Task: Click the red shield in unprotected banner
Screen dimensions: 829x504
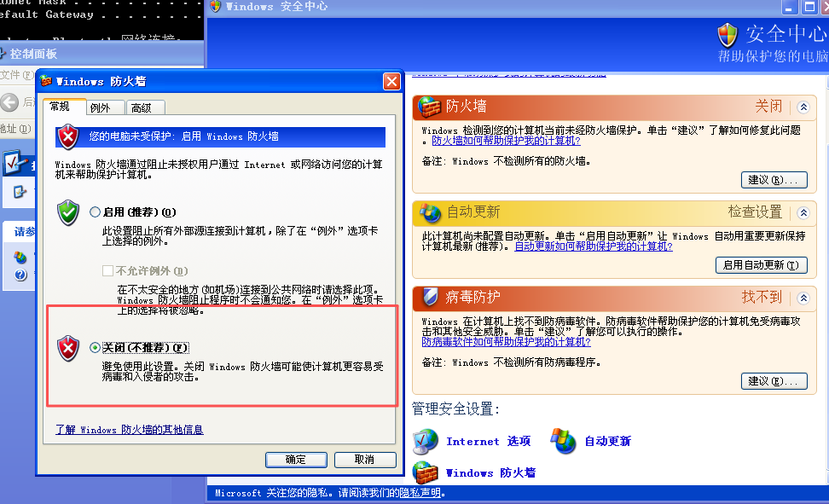Action: click(x=68, y=137)
